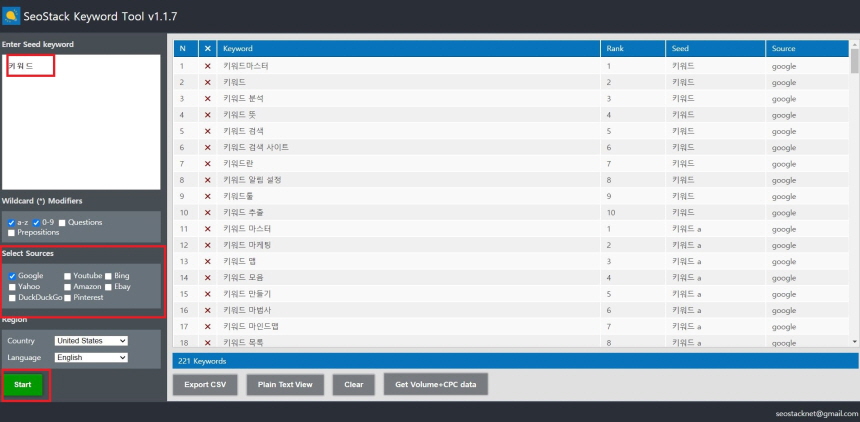Uncheck the 0-9 wildcard modifier
Screen dimensions: 860x422
[x=36, y=223]
